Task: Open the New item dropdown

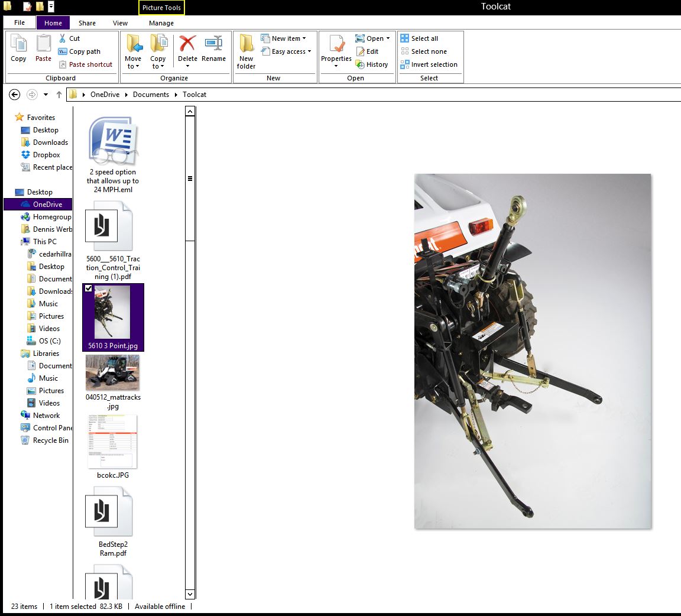Action: [283, 38]
